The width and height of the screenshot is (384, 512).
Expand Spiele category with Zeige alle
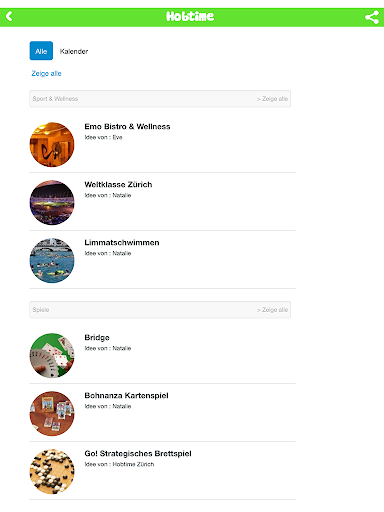click(x=272, y=310)
